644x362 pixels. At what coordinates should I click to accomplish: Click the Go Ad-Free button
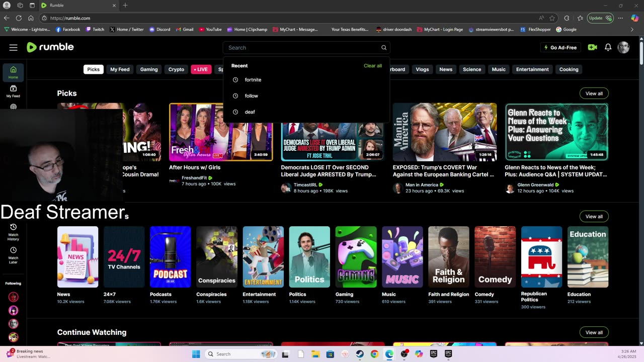pos(560,47)
